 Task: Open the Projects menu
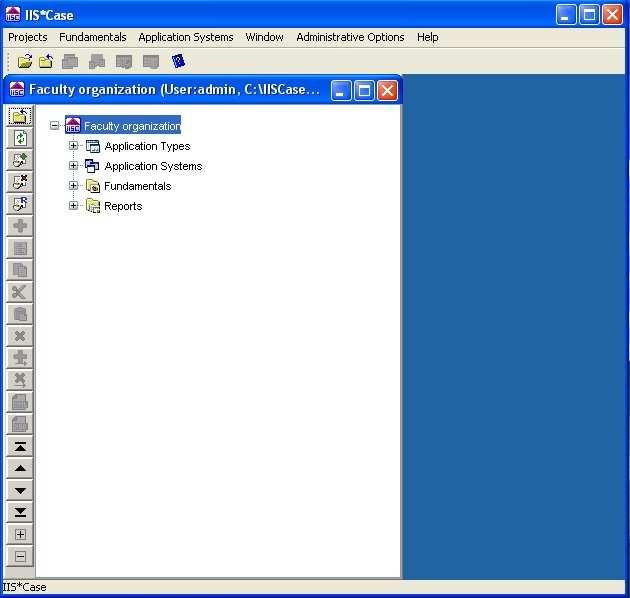28,37
